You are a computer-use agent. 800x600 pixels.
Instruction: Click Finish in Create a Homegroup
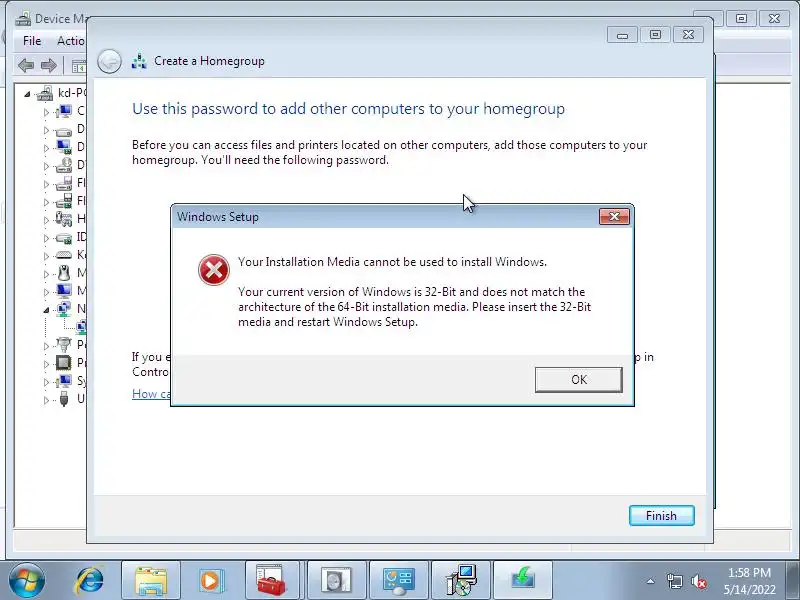[662, 515]
